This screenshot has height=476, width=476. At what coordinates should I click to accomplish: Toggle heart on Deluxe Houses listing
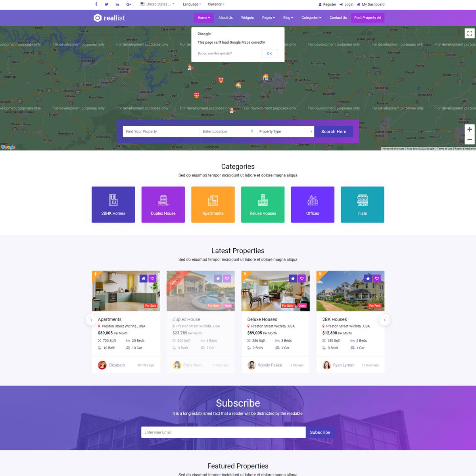click(x=302, y=278)
